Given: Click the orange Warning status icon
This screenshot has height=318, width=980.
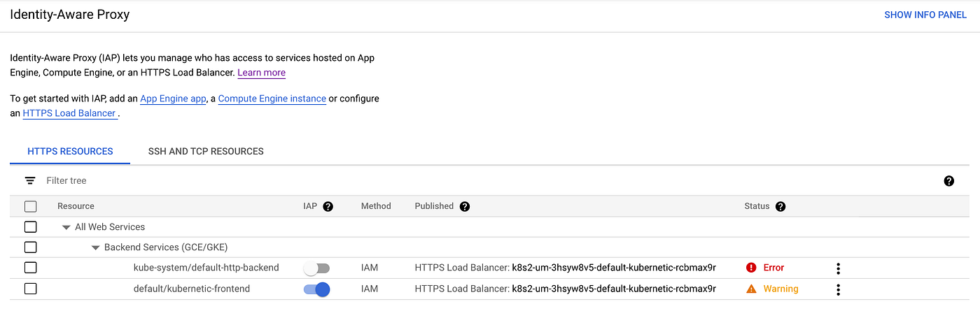Looking at the screenshot, I should tap(751, 289).
